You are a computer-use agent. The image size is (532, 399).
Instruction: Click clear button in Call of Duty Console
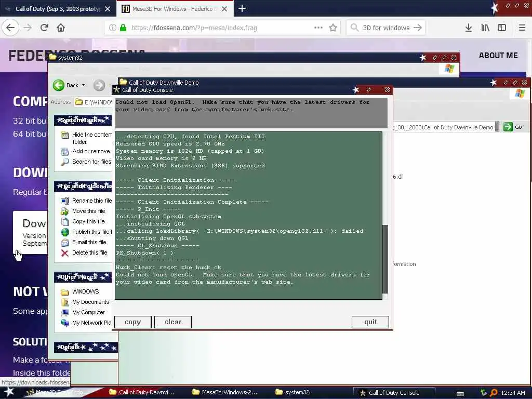172,322
